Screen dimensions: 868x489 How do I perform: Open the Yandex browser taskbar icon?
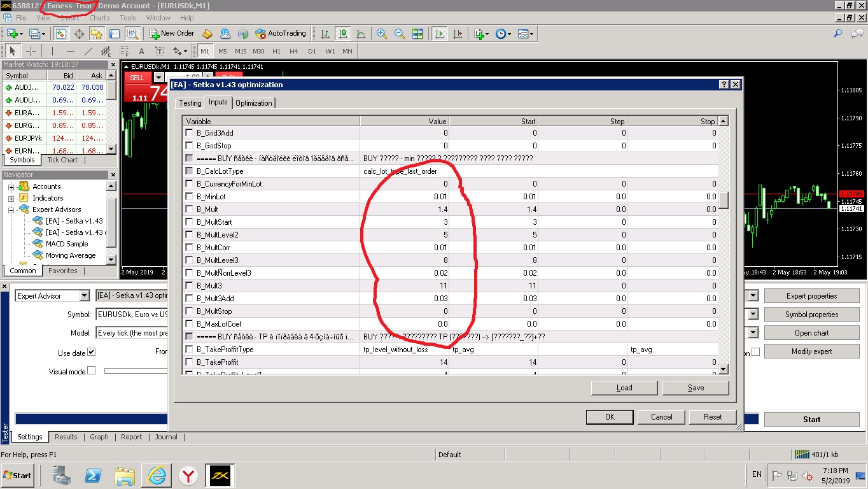coord(188,475)
